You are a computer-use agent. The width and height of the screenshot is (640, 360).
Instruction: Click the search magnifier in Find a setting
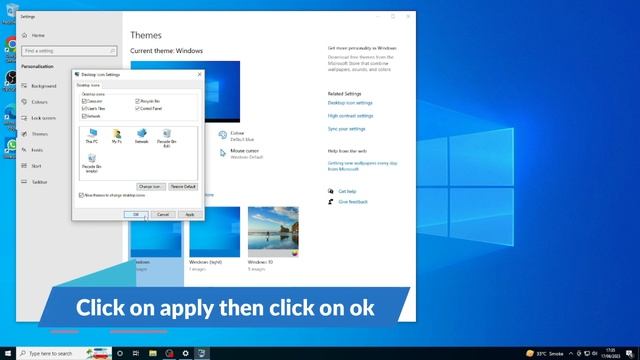(112, 51)
